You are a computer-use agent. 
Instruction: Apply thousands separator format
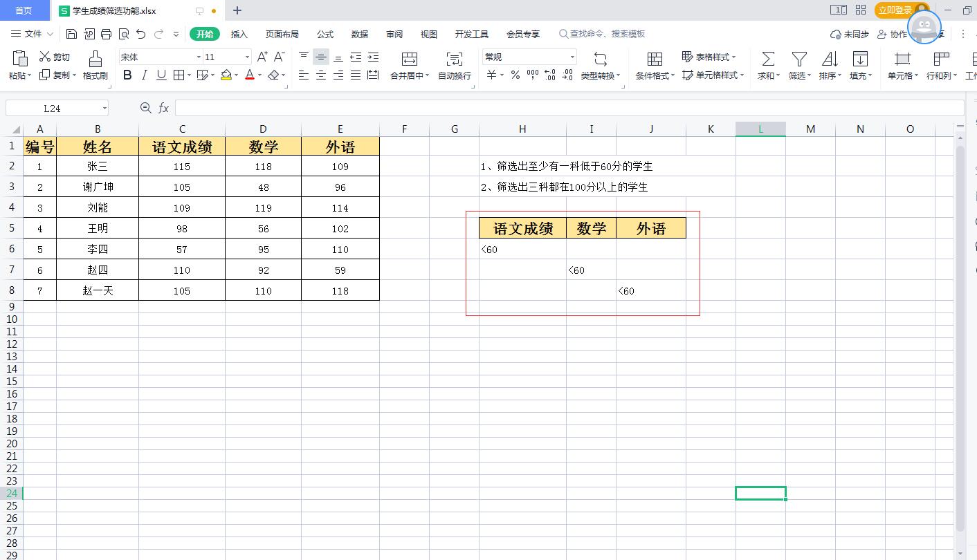[533, 75]
